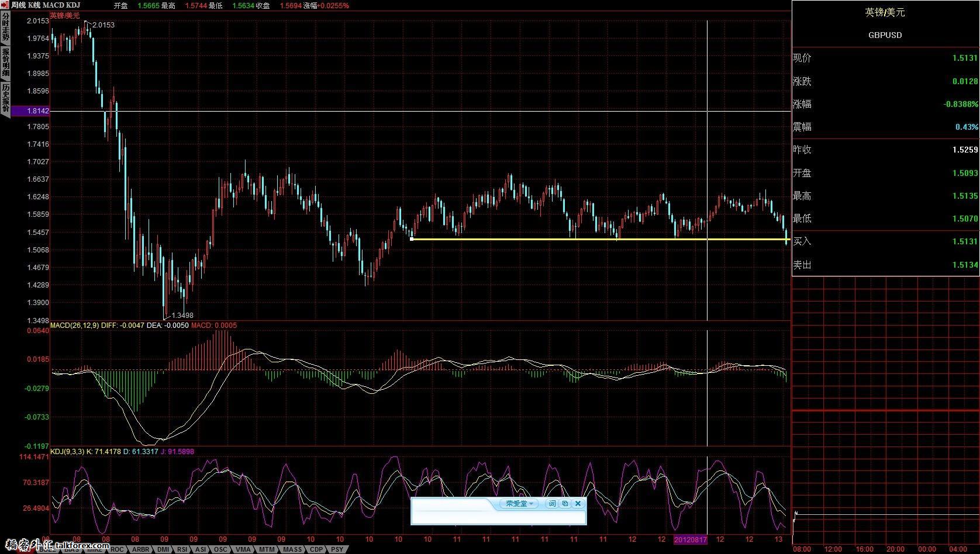Click the DEA: -0.0050 readout
Image resolution: width=980 pixels, height=554 pixels.
click(x=167, y=325)
